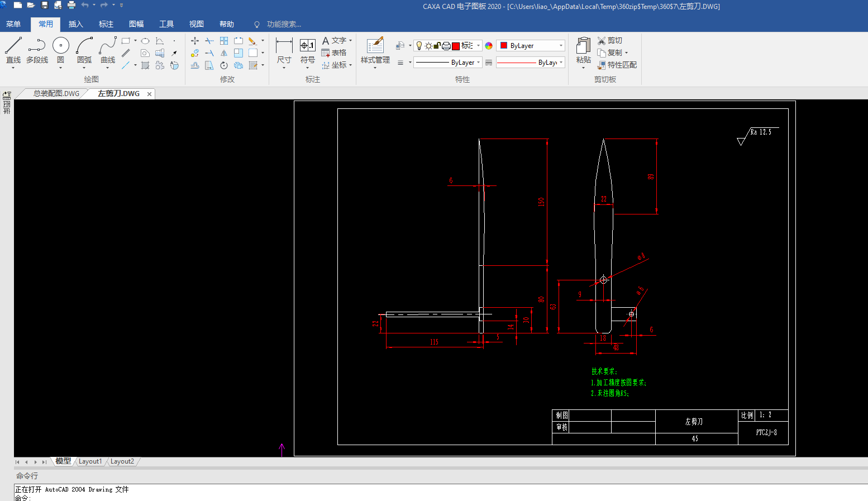Close the 左剪刀.DWG document tab
The height and width of the screenshot is (501, 868).
pyautogui.click(x=149, y=94)
